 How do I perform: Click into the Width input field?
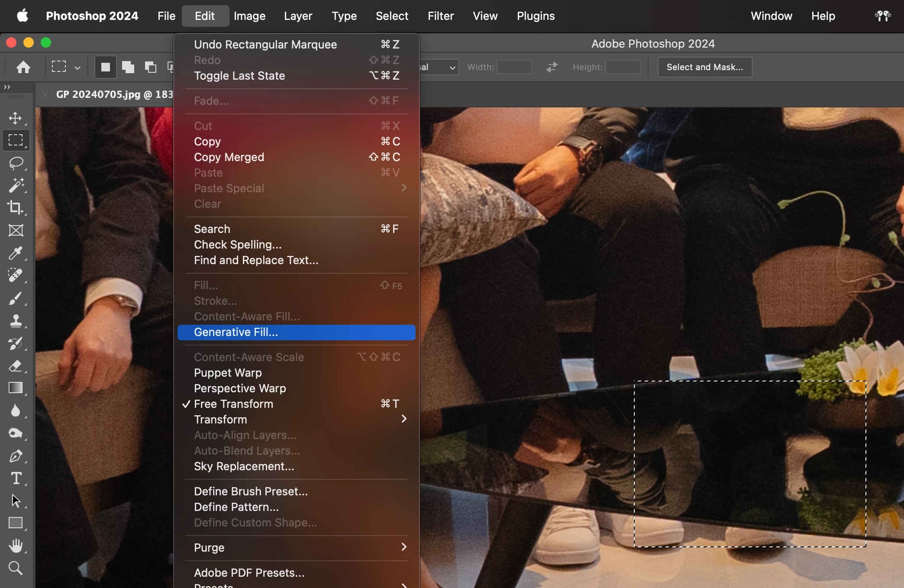point(514,67)
